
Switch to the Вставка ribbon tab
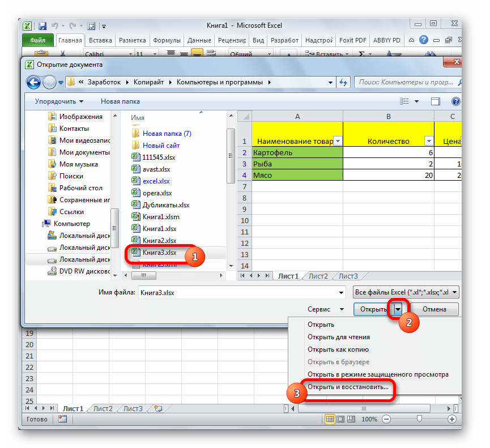[100, 40]
